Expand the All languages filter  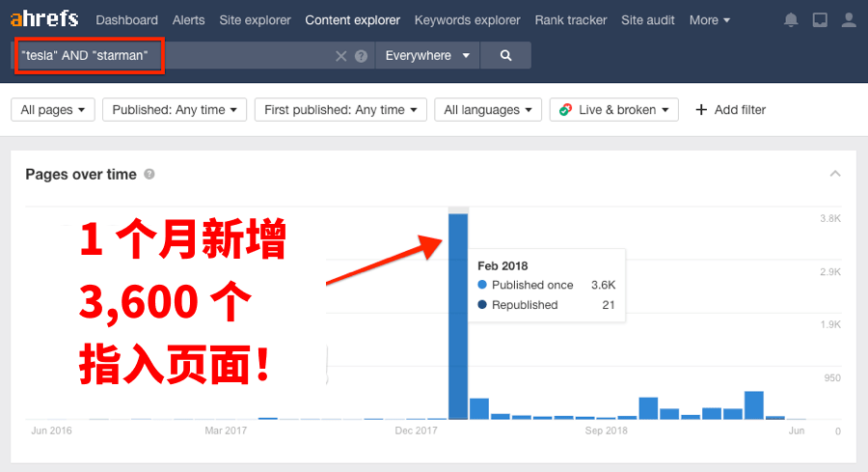click(x=488, y=110)
